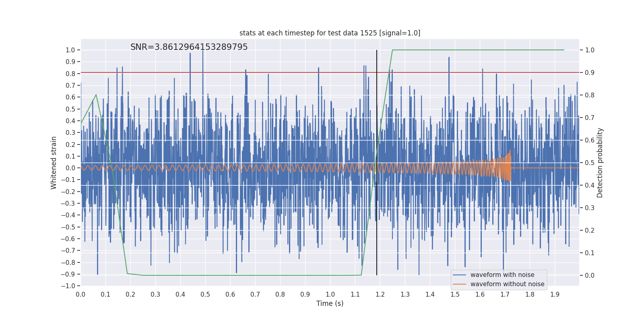This screenshot has width=644, height=322.
Task: Click right y-axis tick label 1.0
Action: click(x=590, y=50)
